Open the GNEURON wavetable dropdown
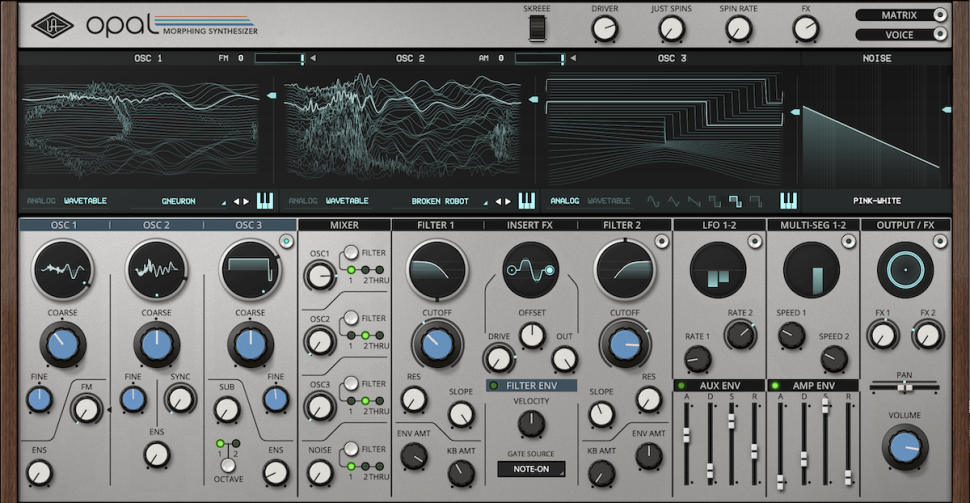The image size is (970, 503). point(179,202)
